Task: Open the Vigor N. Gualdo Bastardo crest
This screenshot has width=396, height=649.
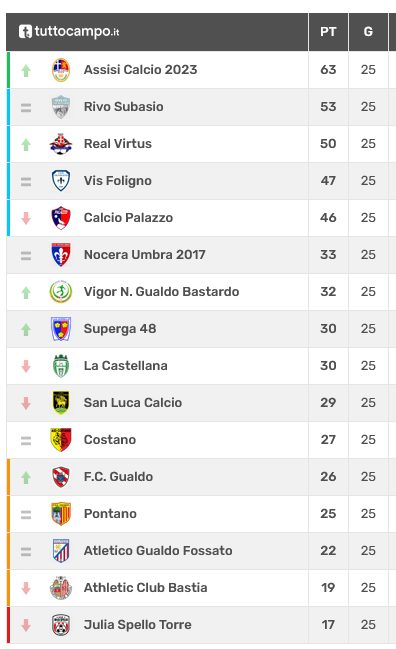Action: [61, 291]
